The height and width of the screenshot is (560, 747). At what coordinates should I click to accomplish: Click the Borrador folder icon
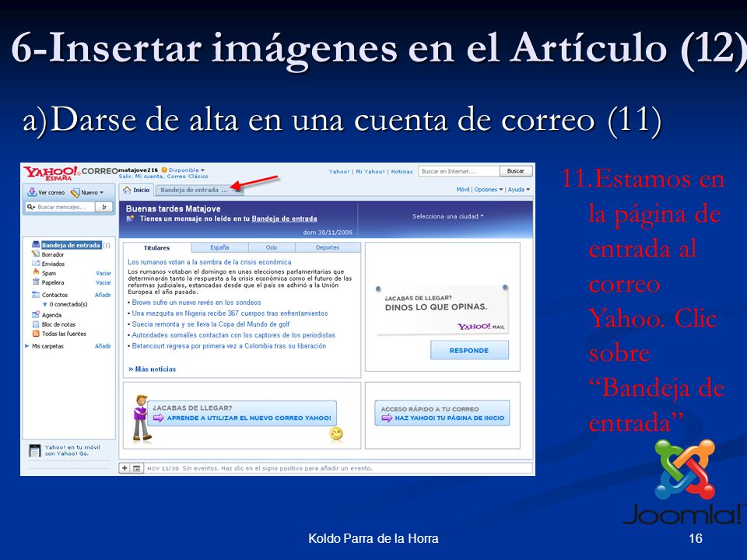coord(36,254)
